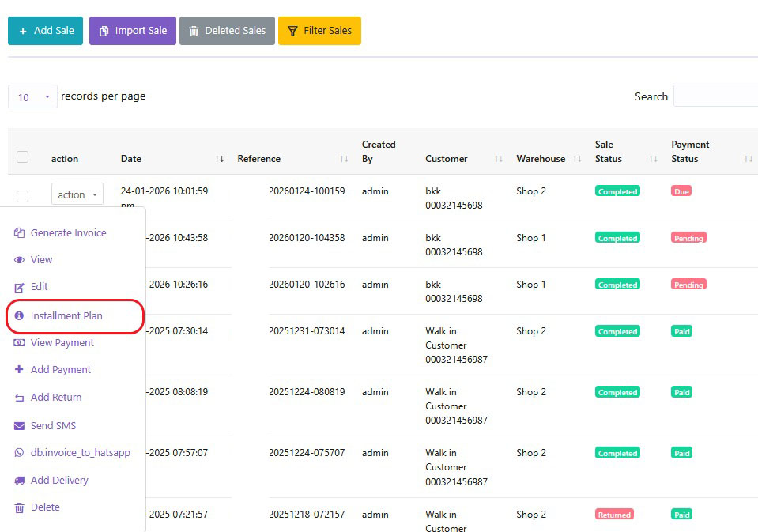Viewport: 758px width, 532px height.
Task: Click the WhatsApp icon in menu
Action: point(20,453)
